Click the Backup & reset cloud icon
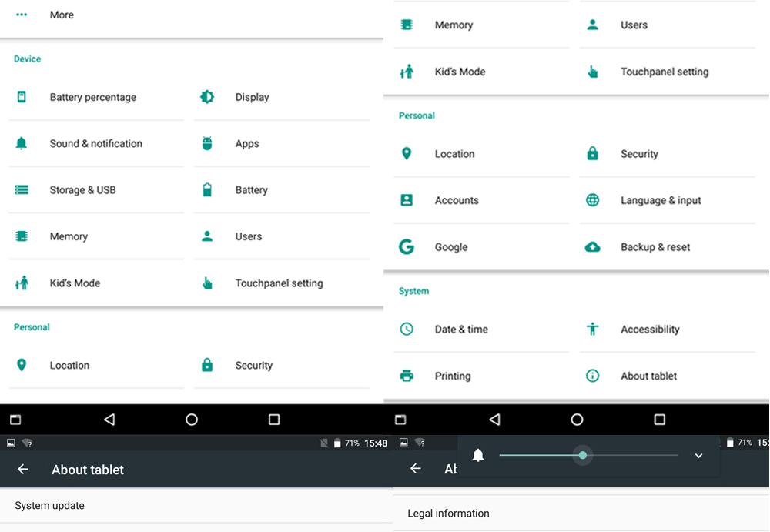The width and height of the screenshot is (770, 532). [592, 247]
